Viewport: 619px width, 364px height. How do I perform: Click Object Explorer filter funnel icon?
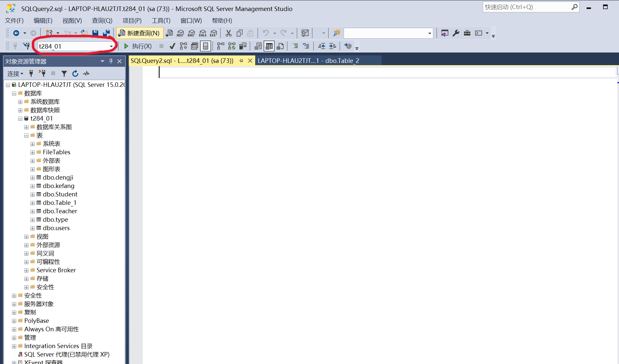64,74
